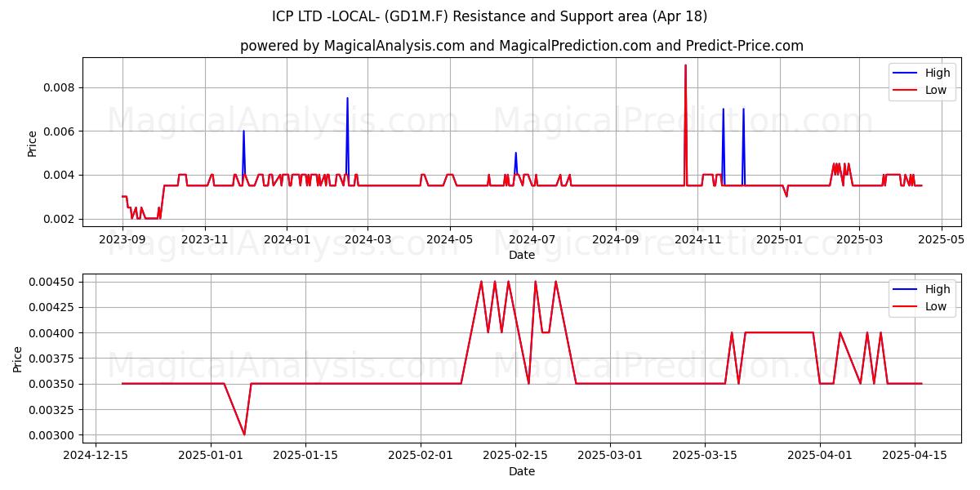The height and width of the screenshot is (490, 980).
Task: Click the upper chart y-axis value '0.006'
Action: [60, 131]
